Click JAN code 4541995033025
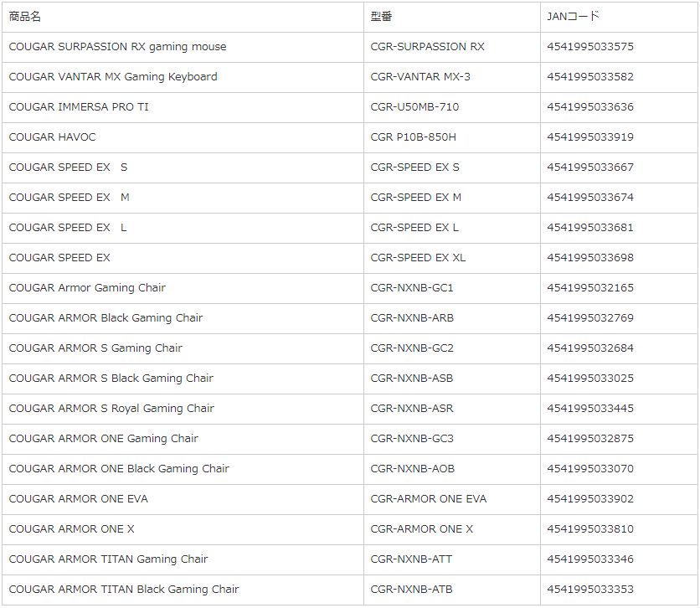The width and height of the screenshot is (700, 608). click(x=590, y=378)
